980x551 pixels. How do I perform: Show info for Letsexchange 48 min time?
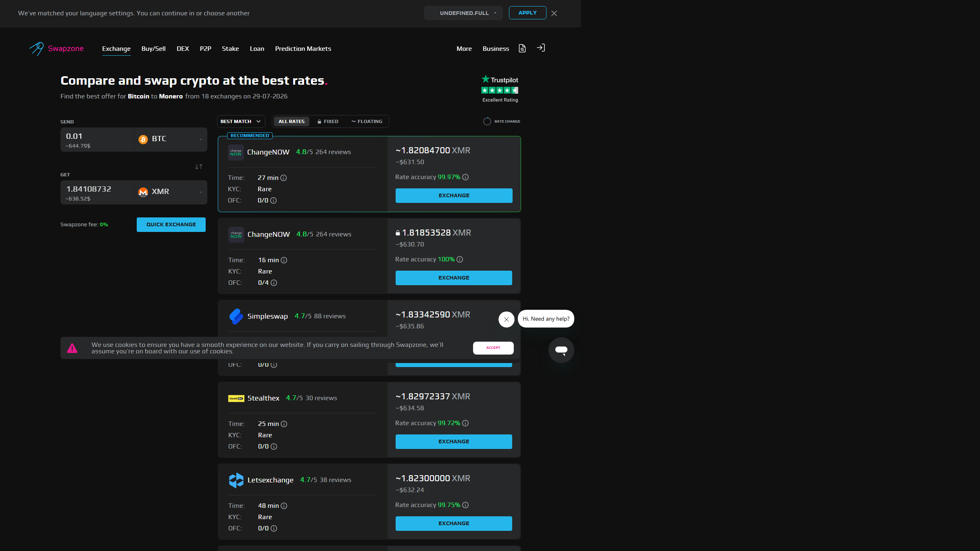click(x=284, y=506)
